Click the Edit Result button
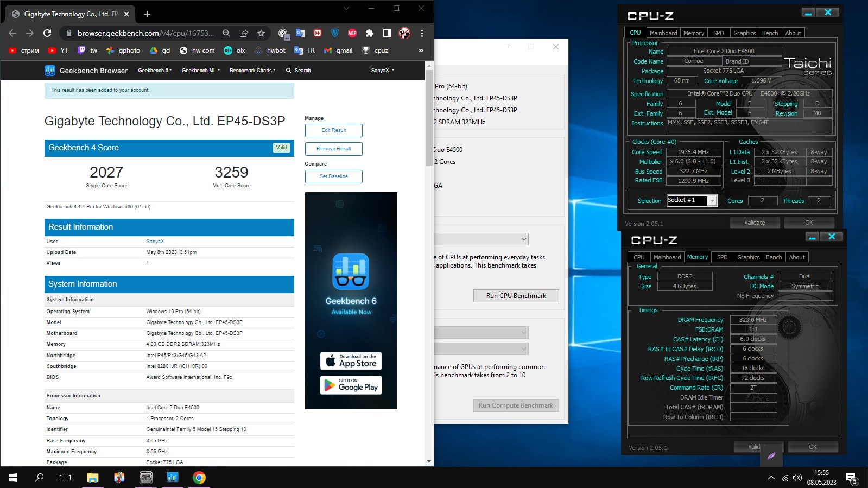Screen dimensions: 868x488 (x=334, y=130)
